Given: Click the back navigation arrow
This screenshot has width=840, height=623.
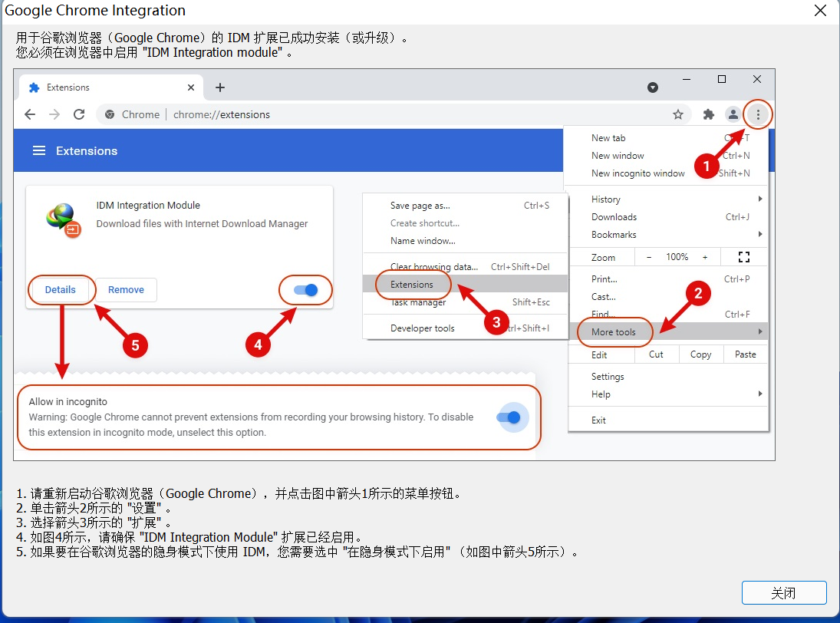Looking at the screenshot, I should point(30,114).
